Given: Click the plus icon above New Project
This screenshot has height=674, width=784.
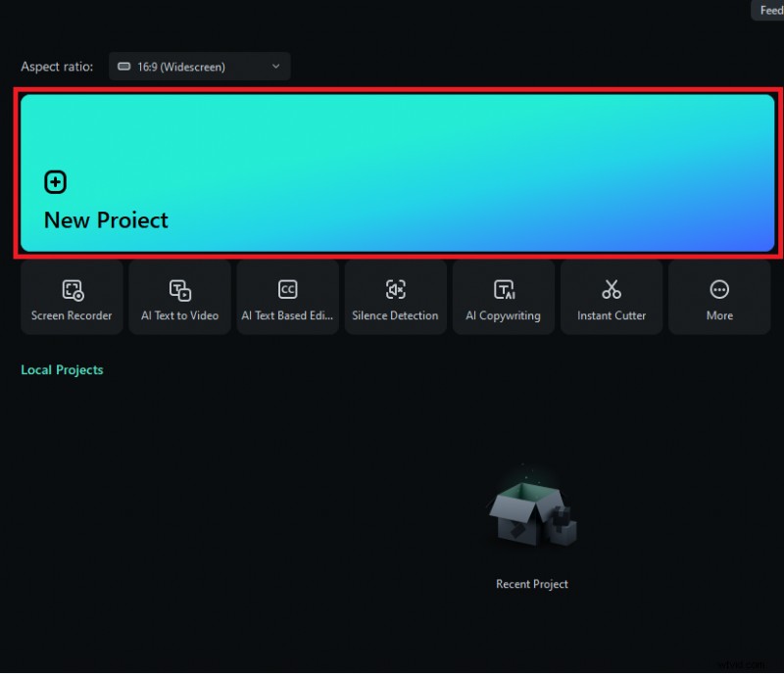Looking at the screenshot, I should point(56,182).
